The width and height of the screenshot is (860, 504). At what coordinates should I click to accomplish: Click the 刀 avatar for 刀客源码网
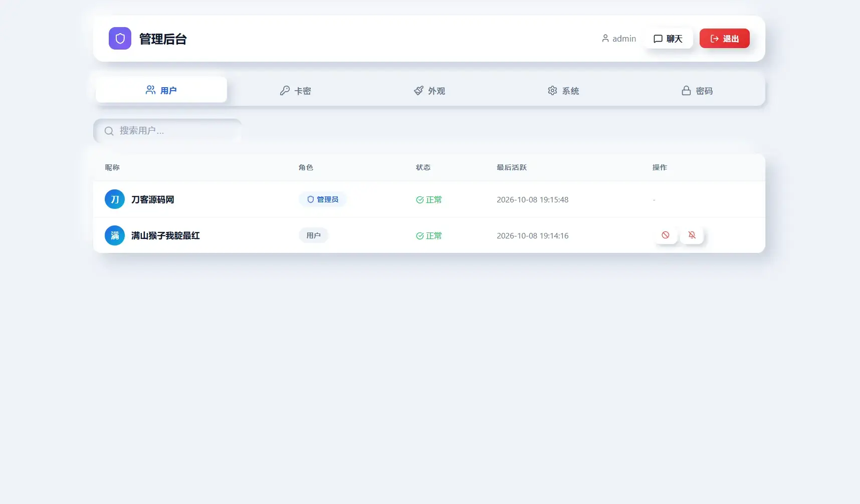[115, 199]
